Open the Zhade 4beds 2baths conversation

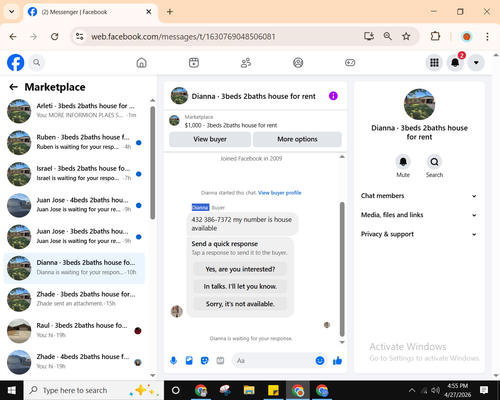74,362
